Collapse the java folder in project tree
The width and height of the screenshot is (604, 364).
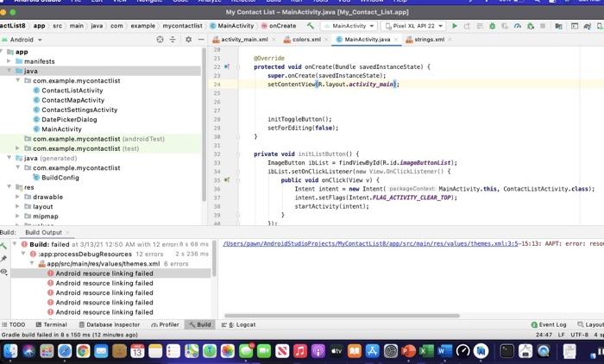[9, 71]
